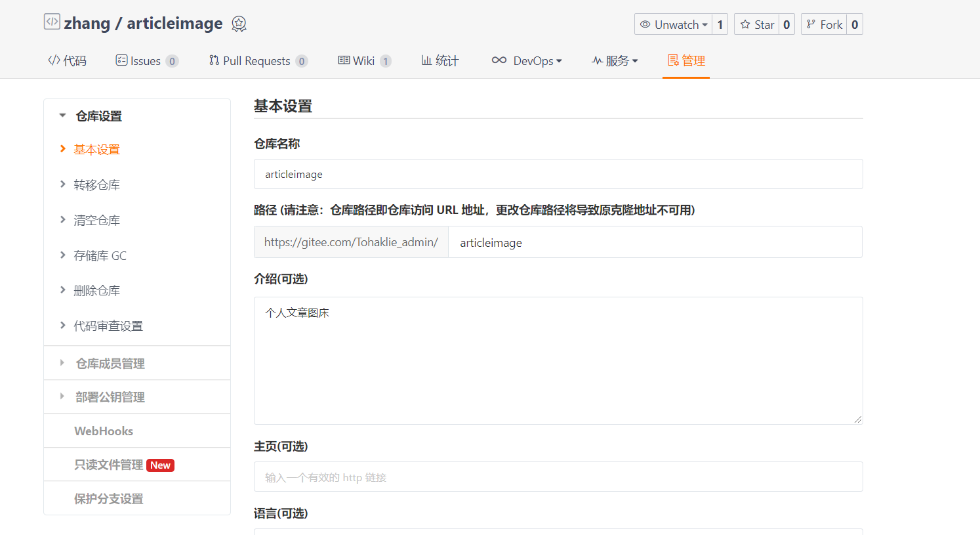Click the repository code icon beside zhang

[x=52, y=22]
